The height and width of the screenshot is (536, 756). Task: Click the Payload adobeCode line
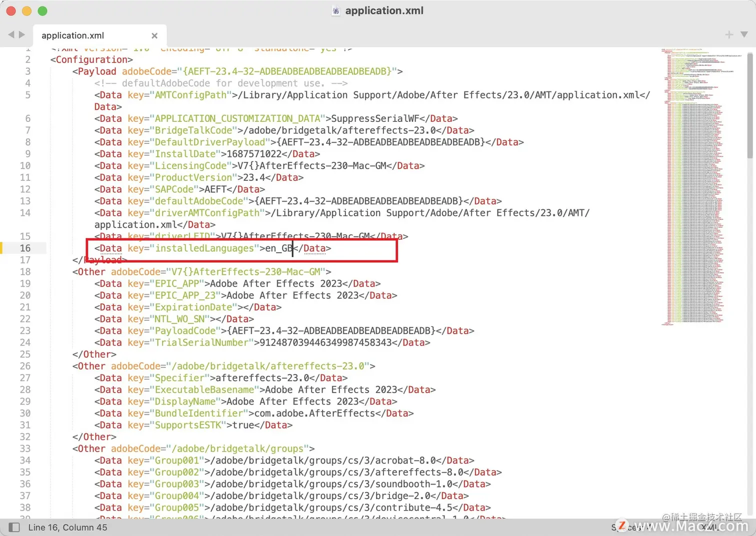coord(237,71)
